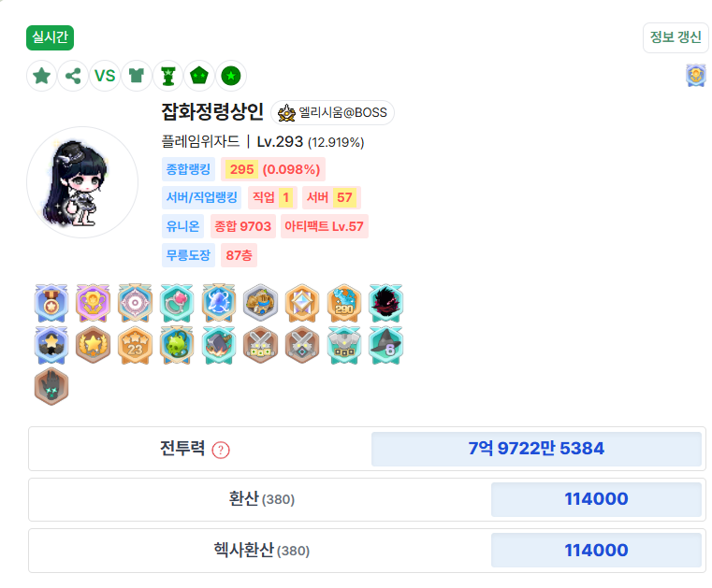This screenshot has height=588, width=712.
Task: Click the star favorite icon
Action: point(42,76)
